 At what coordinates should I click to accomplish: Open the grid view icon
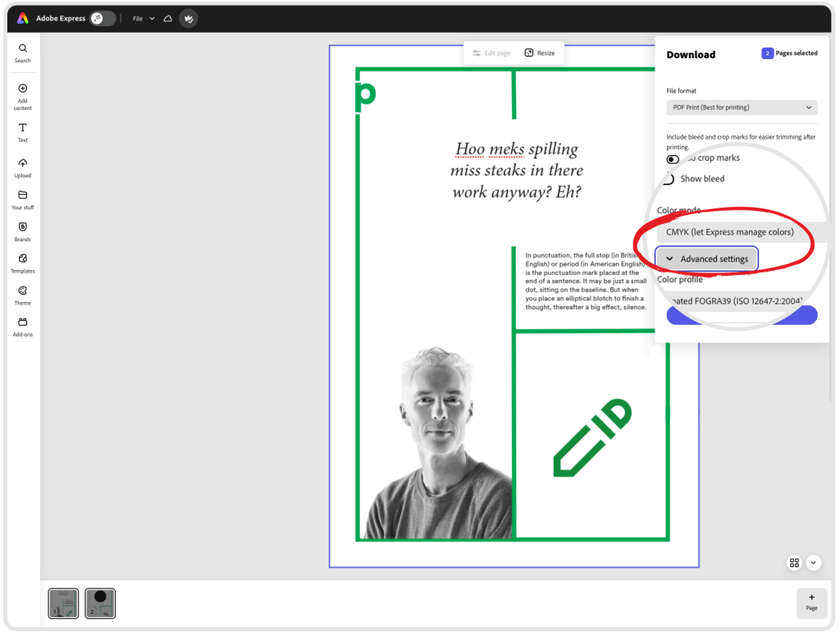click(794, 563)
